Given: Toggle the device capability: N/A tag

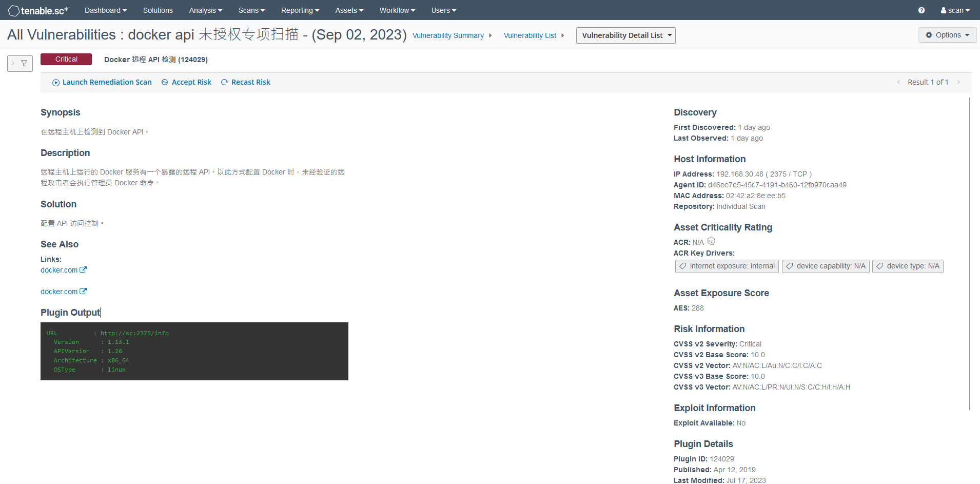Looking at the screenshot, I should (x=825, y=266).
